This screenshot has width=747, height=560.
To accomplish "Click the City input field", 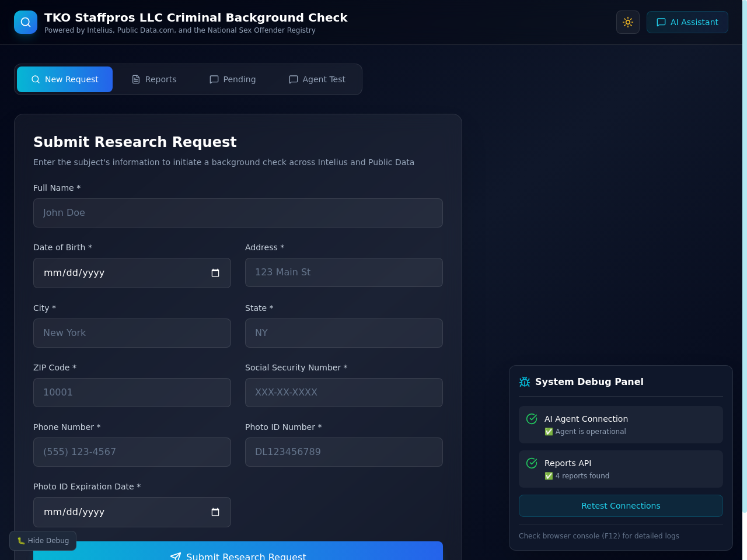I will 132,333.
